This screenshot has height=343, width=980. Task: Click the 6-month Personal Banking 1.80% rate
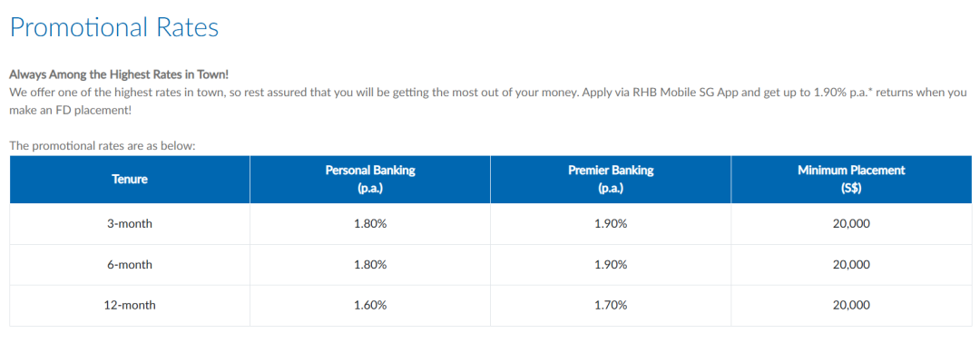pyautogui.click(x=370, y=265)
